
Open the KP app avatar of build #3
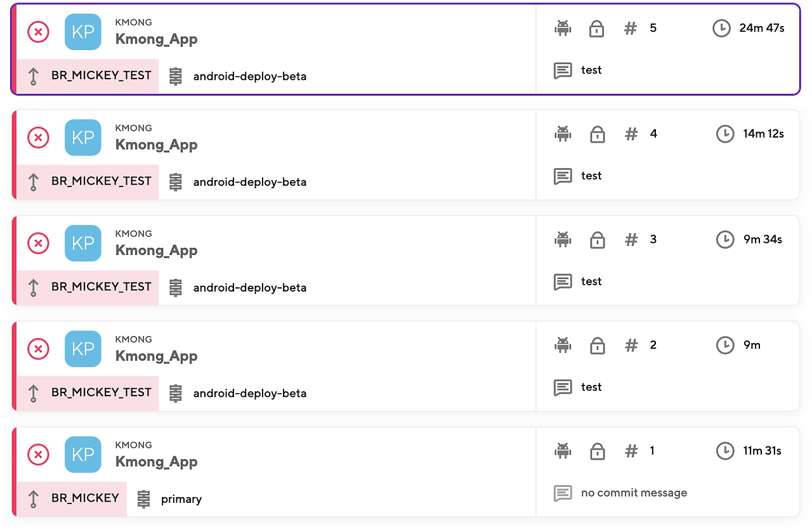click(83, 243)
